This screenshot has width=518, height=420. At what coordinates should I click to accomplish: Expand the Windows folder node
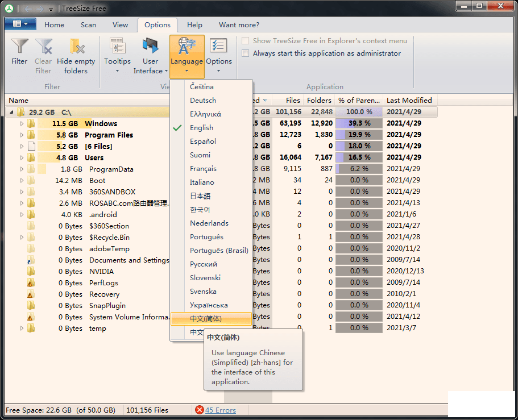tap(22, 123)
